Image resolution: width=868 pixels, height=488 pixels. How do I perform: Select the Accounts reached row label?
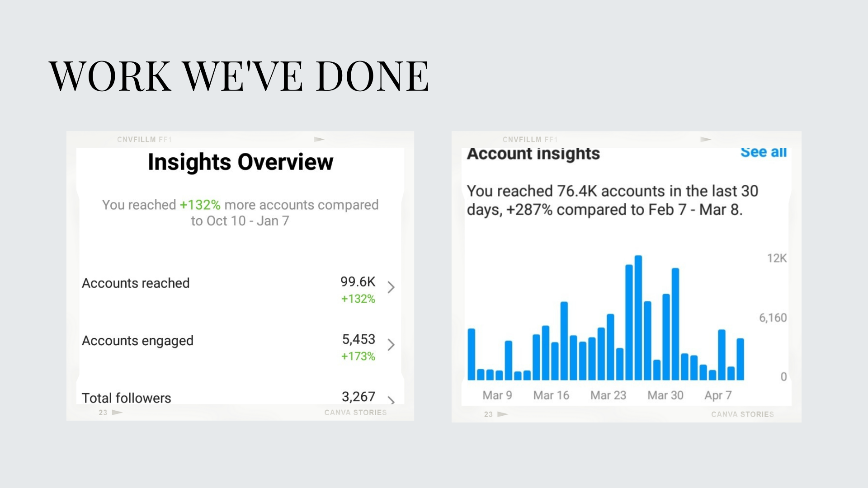click(x=136, y=283)
